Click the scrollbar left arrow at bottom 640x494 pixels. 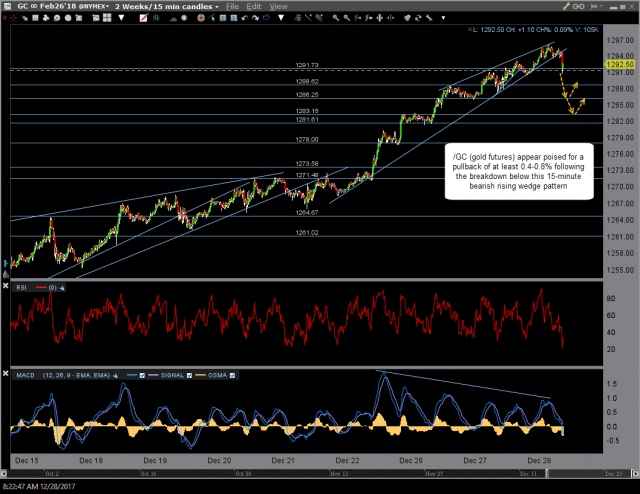[3, 474]
